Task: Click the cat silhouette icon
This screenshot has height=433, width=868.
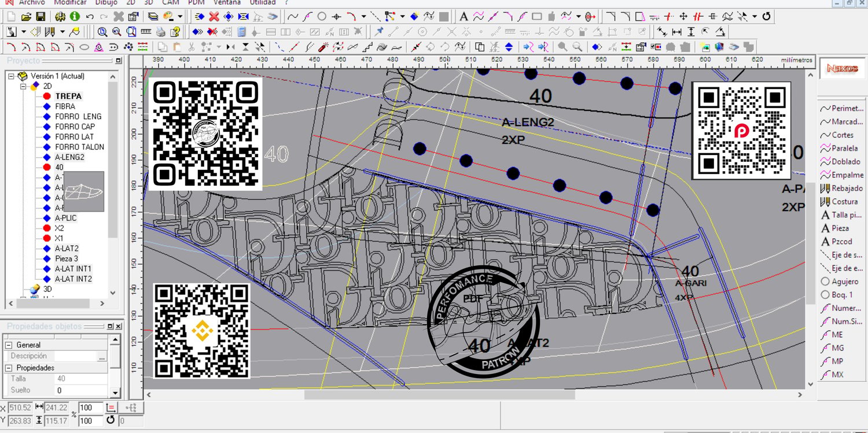Action: [x=12, y=31]
